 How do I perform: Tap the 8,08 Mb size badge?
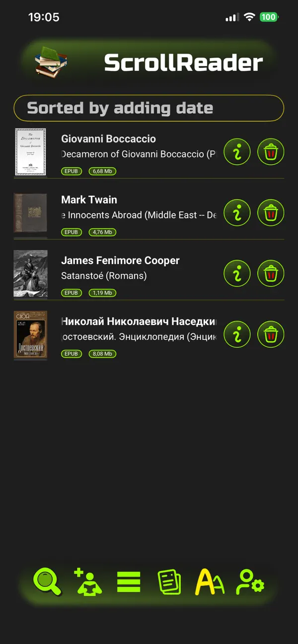click(102, 354)
